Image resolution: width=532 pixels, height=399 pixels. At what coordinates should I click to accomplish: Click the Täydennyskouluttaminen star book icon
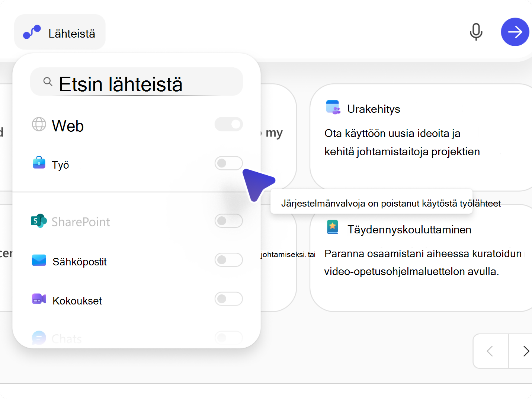333,227
